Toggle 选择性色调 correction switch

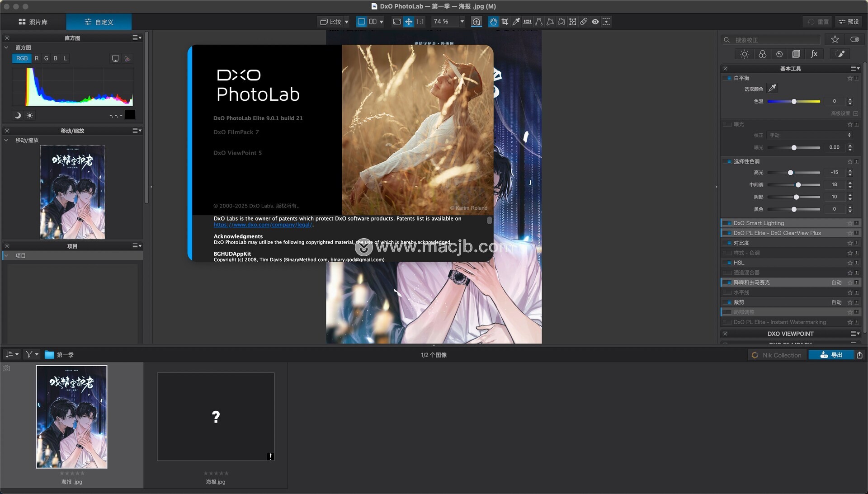tap(727, 161)
